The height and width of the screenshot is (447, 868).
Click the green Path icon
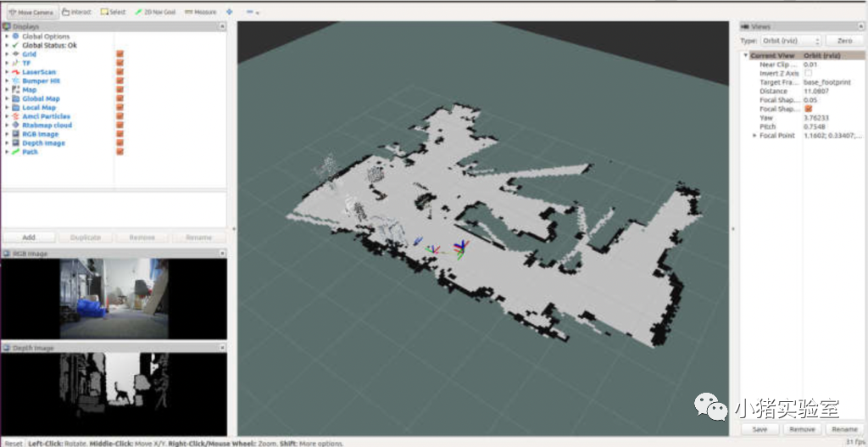coord(15,152)
